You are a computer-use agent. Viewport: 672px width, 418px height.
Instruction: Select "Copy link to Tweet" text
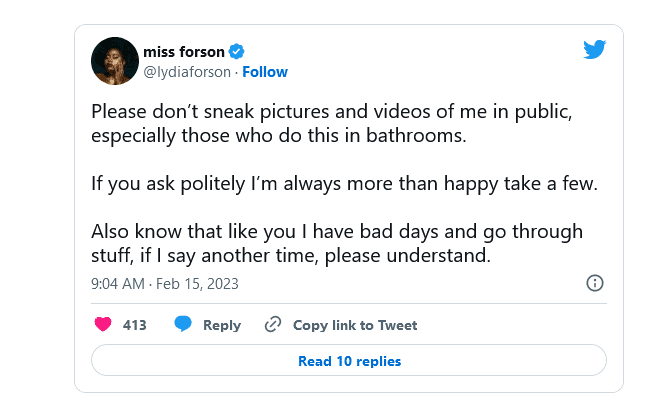click(355, 325)
